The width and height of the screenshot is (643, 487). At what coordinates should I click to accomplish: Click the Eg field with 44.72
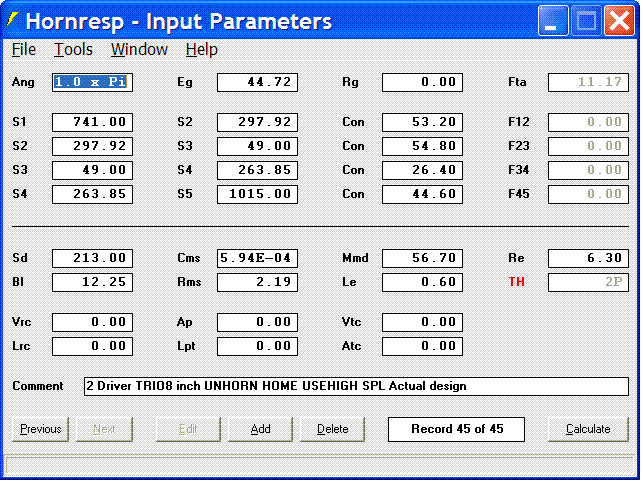click(258, 82)
